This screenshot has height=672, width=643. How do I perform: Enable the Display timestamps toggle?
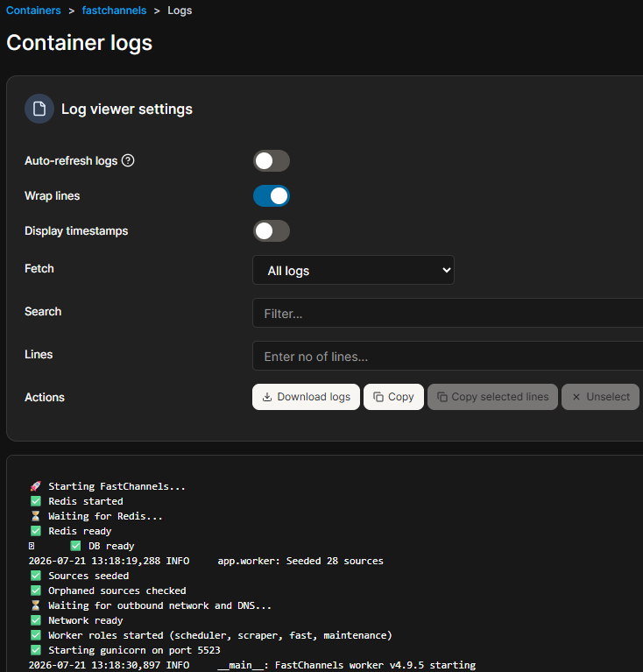272,231
